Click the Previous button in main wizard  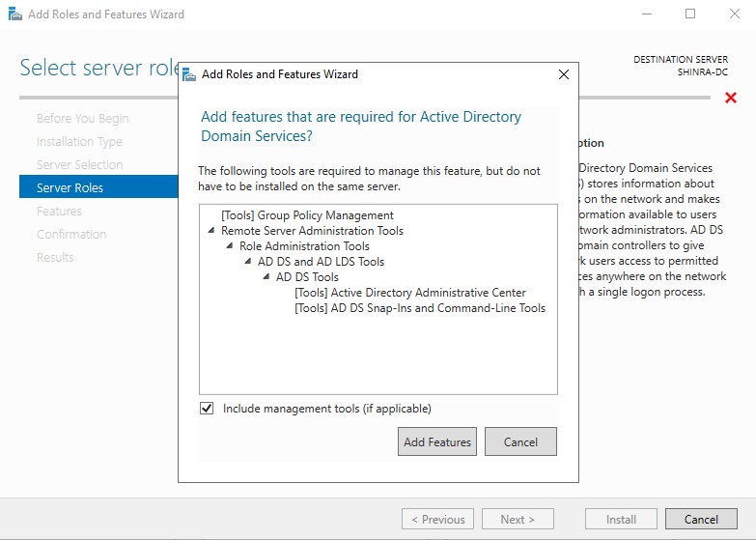tap(437, 520)
